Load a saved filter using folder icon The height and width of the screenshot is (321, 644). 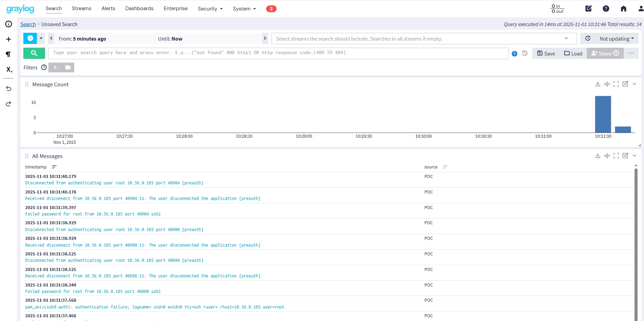click(68, 67)
